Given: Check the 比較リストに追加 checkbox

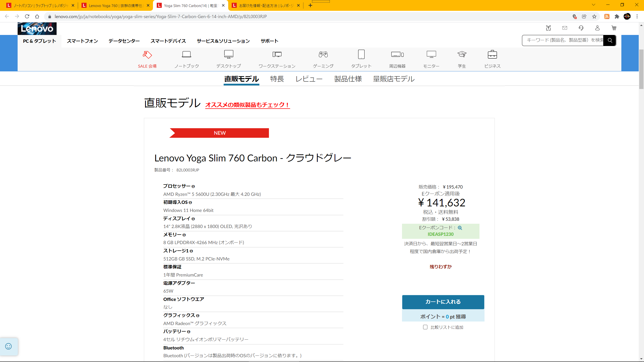Looking at the screenshot, I should pyautogui.click(x=425, y=327).
